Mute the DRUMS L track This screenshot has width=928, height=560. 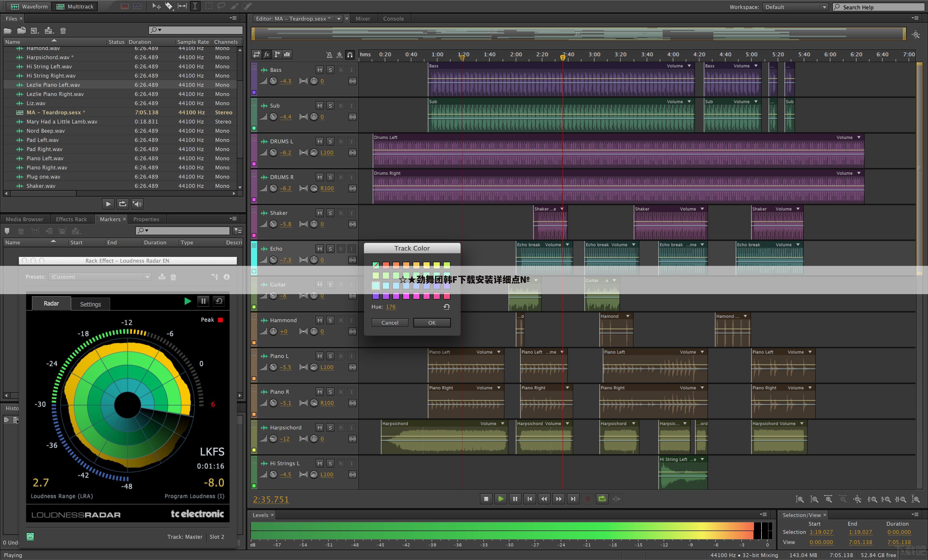coord(319,142)
